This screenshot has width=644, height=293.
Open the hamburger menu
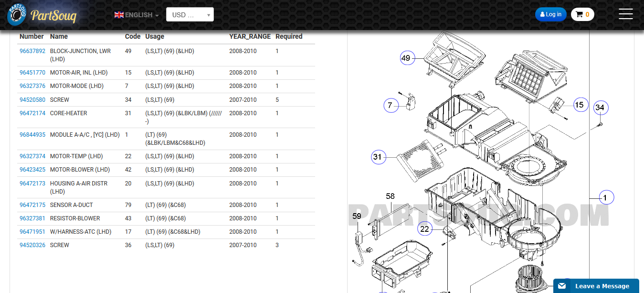(x=625, y=14)
